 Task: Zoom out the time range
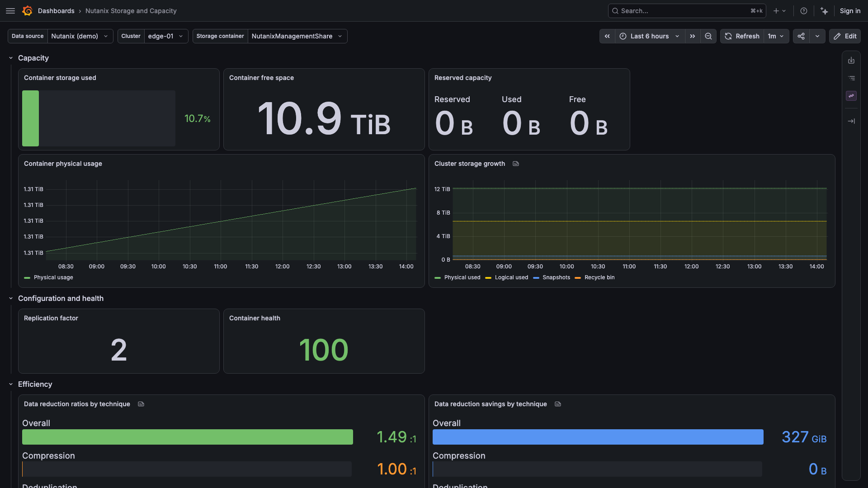tap(708, 36)
